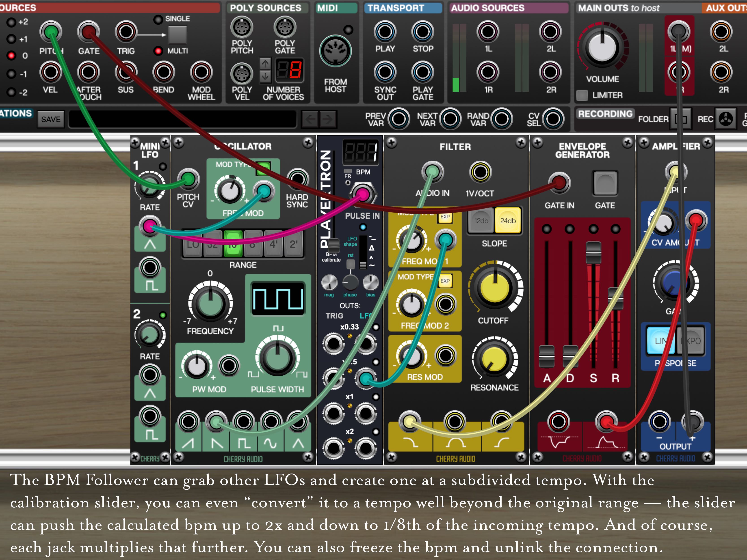Go to next variation with right arrow
Screen dimensions: 747x560
pos(328,119)
